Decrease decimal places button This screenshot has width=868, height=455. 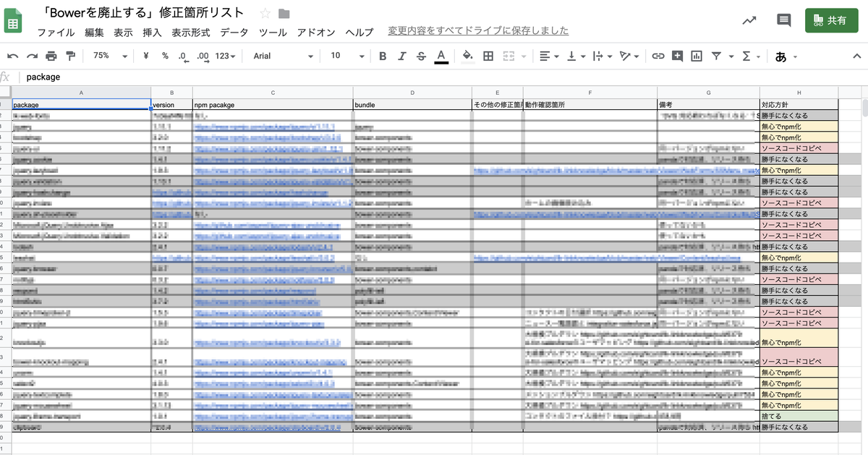coord(183,56)
